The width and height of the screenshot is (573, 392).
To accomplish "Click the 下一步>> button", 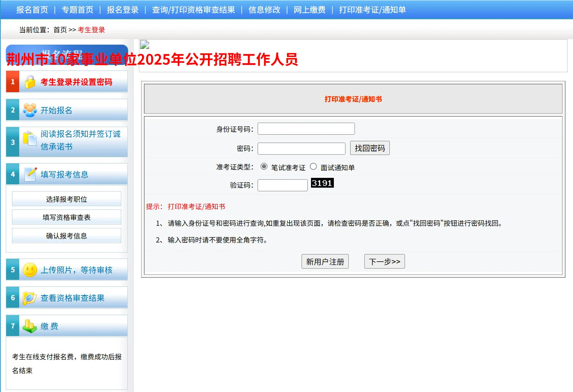I will (x=385, y=261).
